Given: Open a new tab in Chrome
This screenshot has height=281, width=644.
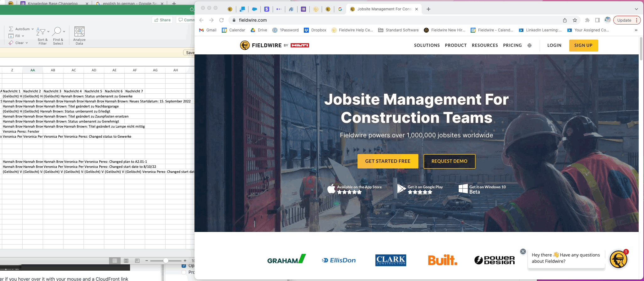Looking at the screenshot, I should click(428, 9).
